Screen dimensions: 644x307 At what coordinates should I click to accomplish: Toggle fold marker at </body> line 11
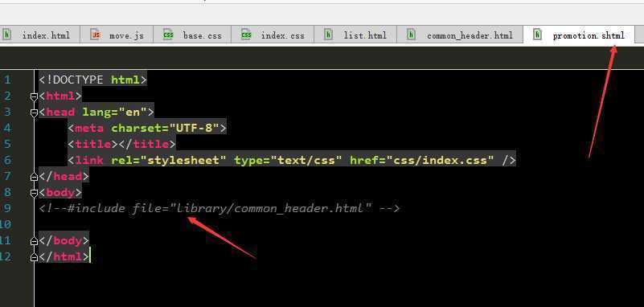[34, 241]
